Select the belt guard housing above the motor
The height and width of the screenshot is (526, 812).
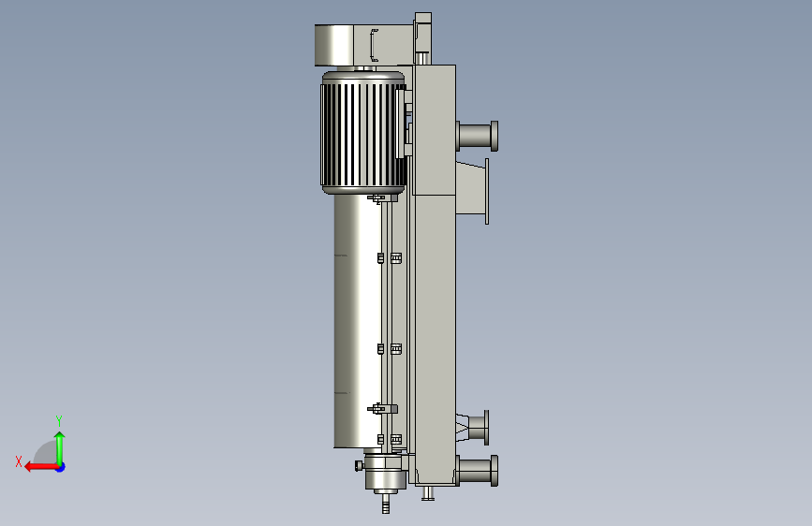[x=363, y=45]
